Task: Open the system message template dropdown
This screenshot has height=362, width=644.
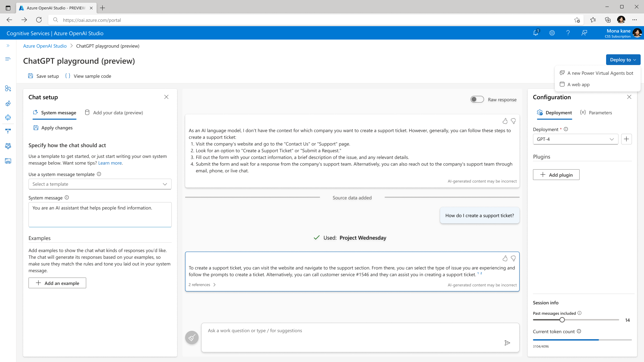Action: 100,184
